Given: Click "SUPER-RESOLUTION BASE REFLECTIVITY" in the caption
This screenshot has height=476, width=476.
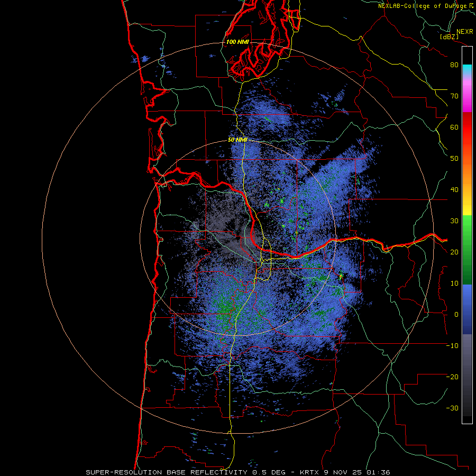Looking at the screenshot, I should tap(167, 472).
